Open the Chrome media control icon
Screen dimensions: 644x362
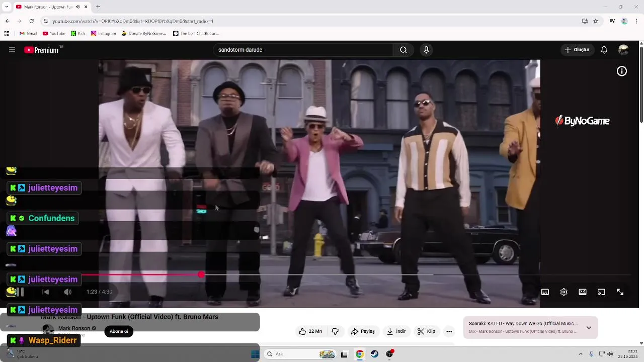(x=612, y=21)
